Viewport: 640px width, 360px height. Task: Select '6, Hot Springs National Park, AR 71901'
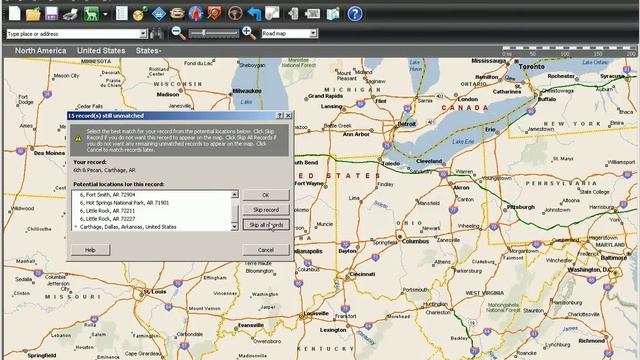point(124,203)
